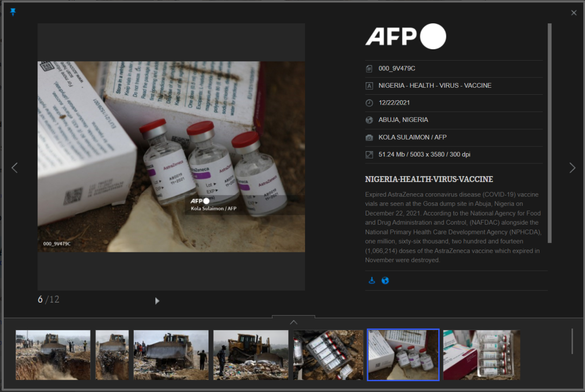
Task: Click the thumbnail strip scrollbar at right
Action: pos(572,341)
